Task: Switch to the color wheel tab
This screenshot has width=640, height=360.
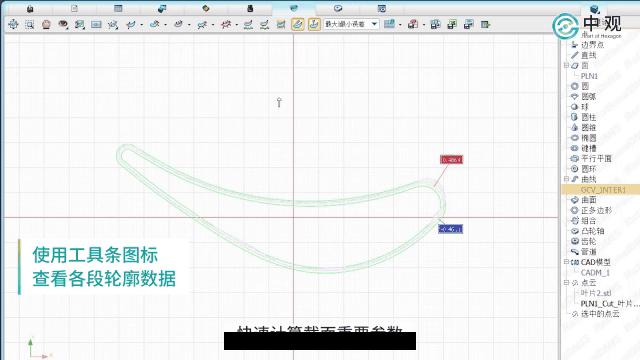Action: pos(206,8)
